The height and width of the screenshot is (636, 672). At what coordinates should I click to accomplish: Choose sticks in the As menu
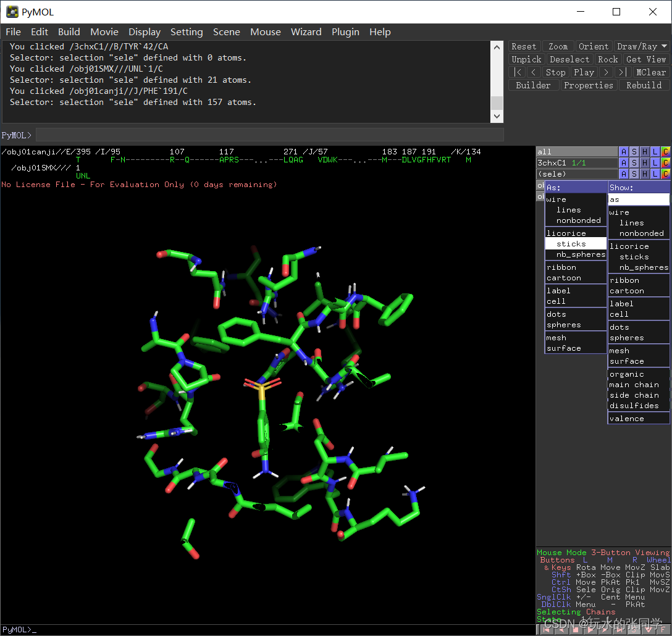(x=576, y=244)
